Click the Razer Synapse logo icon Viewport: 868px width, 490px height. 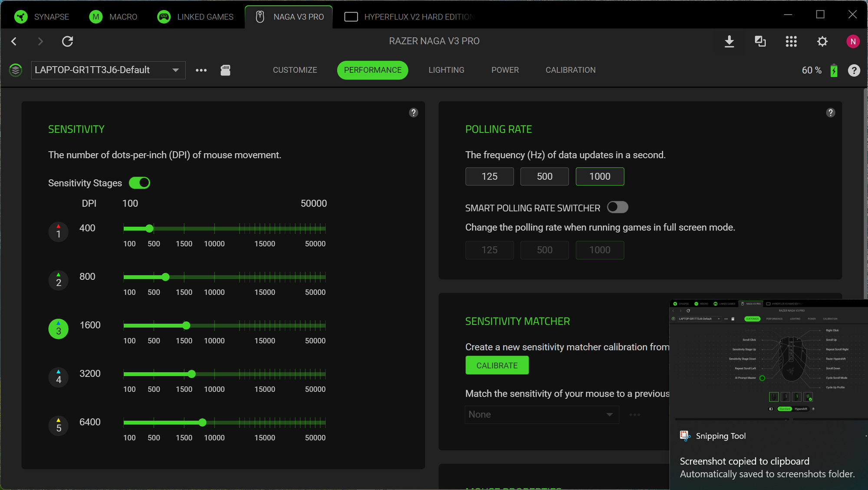(x=21, y=17)
